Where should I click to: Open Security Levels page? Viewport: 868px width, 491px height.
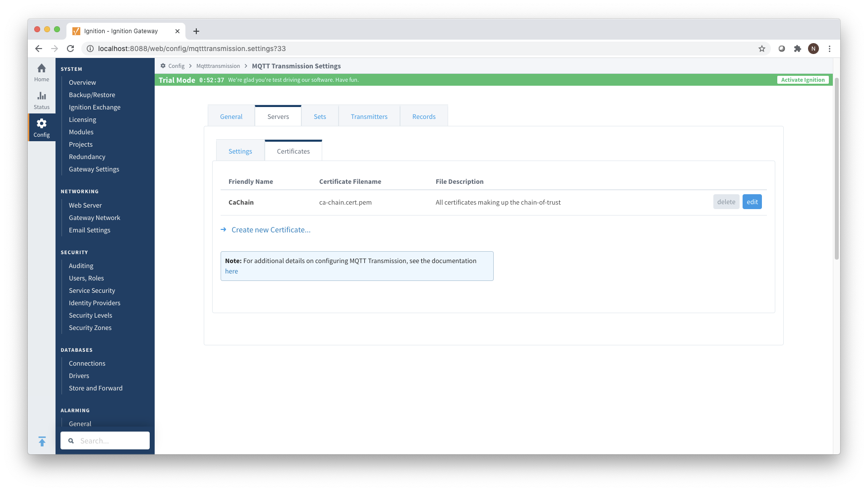tap(91, 315)
